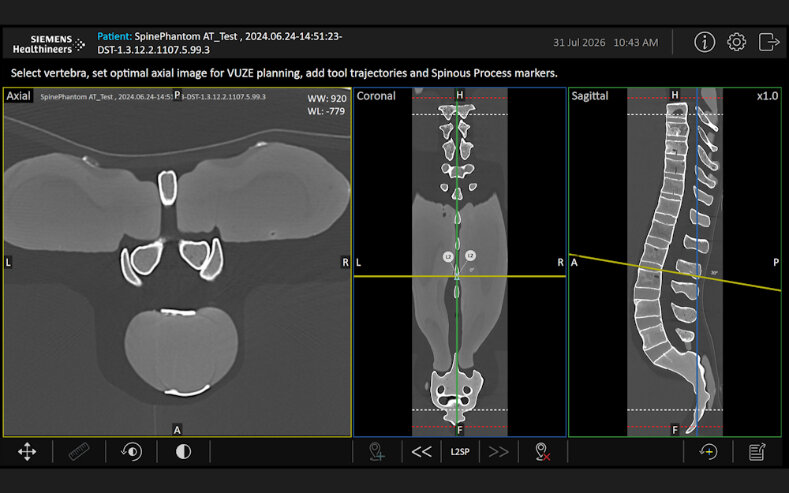Click the yellow axial plane line in Sagittal view
Image resolution: width=789 pixels, height=493 pixels.
tap(675, 273)
